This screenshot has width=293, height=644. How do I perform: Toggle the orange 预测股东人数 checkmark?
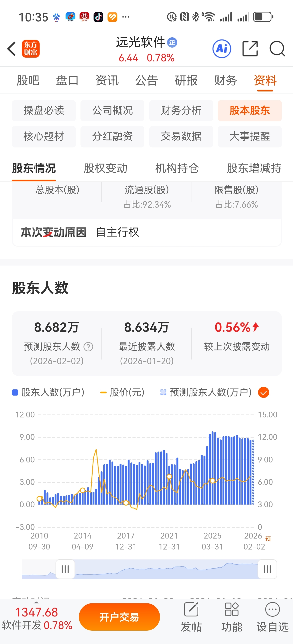(x=264, y=392)
